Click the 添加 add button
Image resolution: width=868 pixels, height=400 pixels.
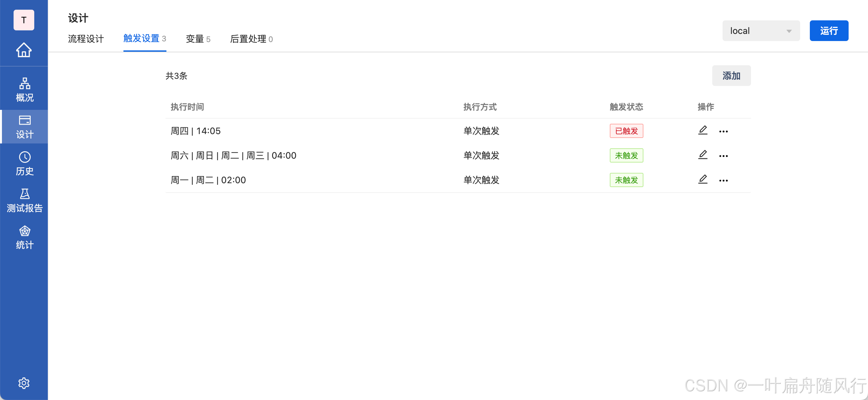point(731,76)
